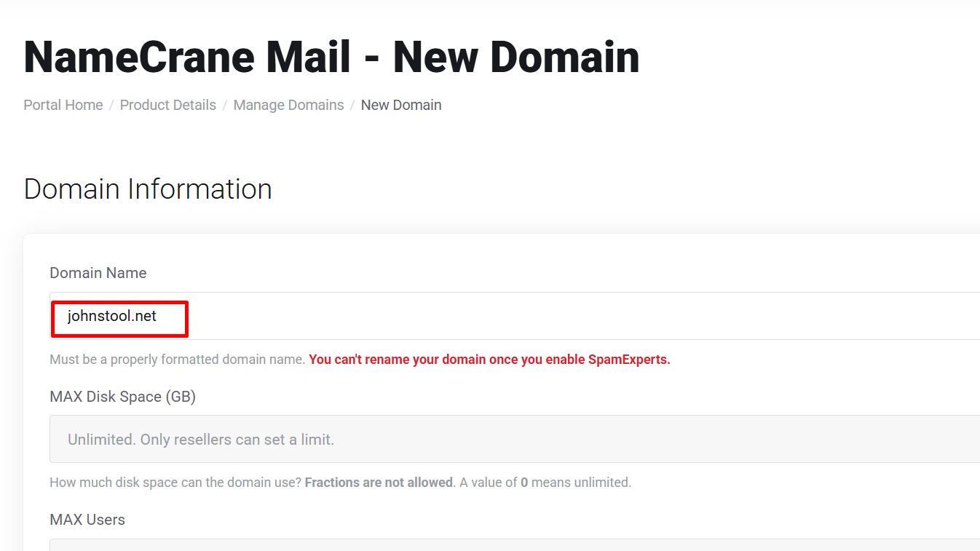Image resolution: width=980 pixels, height=551 pixels.
Task: Click the slash separator after Portal Home
Action: [x=111, y=105]
